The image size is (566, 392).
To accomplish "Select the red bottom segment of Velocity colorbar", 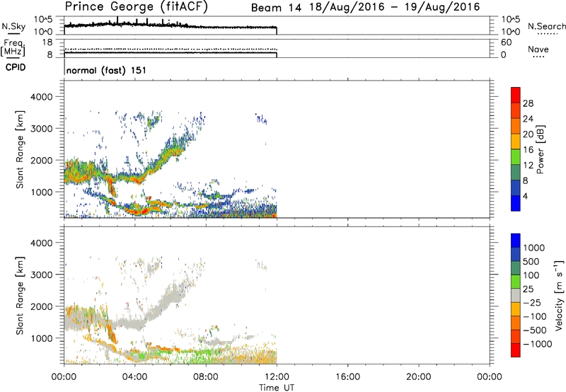I will [516, 350].
